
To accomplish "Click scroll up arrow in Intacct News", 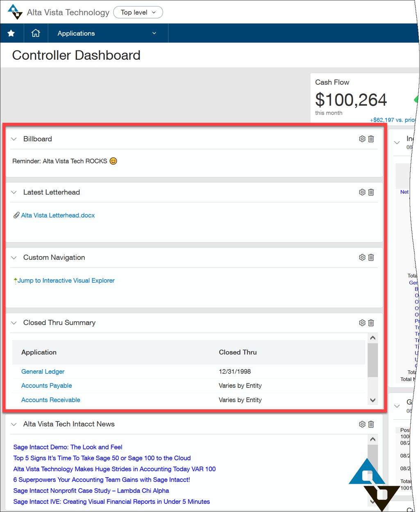I will point(372,440).
